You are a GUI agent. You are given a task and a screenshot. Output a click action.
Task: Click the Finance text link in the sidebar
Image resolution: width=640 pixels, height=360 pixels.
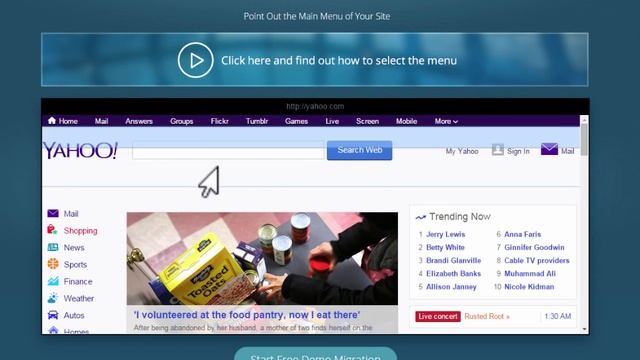[x=78, y=281]
